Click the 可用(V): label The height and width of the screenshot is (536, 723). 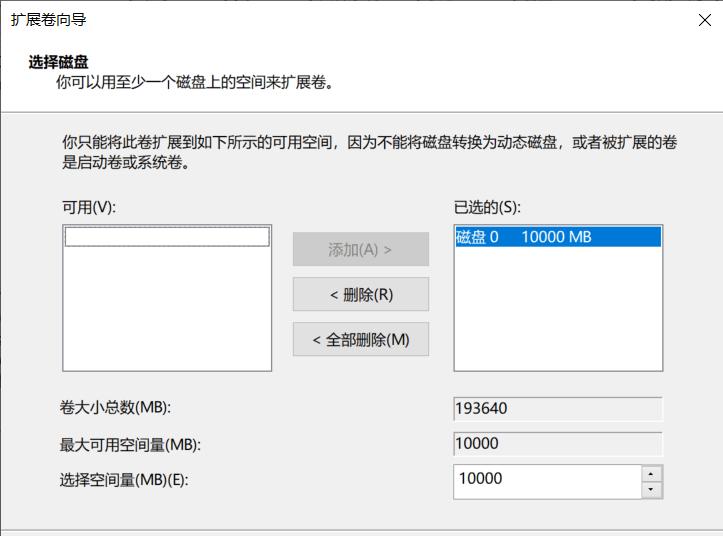(89, 208)
